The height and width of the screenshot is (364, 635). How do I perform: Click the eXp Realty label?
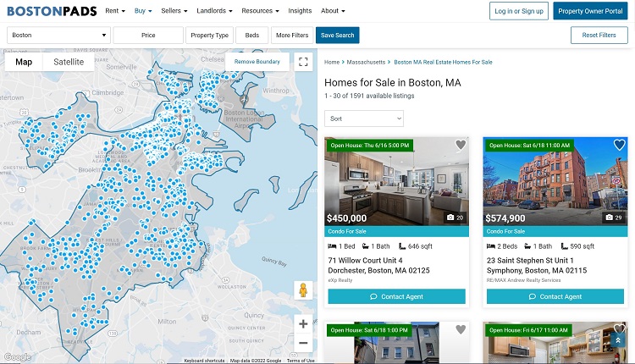pos(340,280)
